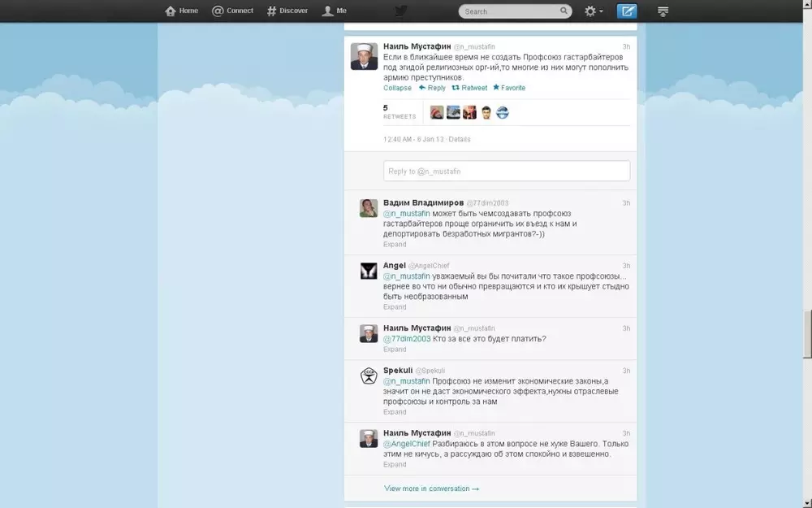The width and height of the screenshot is (812, 508).
Task: Click View more in conversation link
Action: (431, 488)
